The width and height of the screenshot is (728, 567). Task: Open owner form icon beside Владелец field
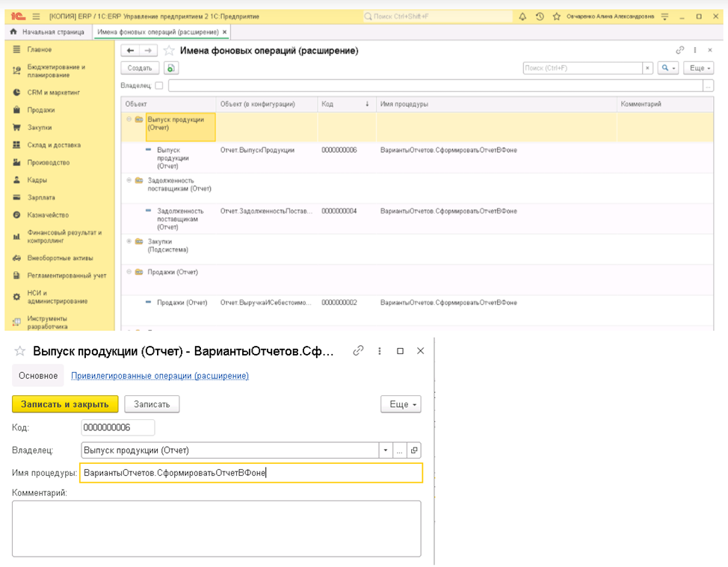tap(415, 450)
